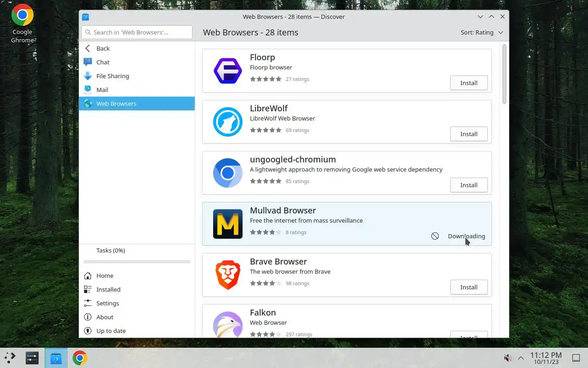Click the Settings sliders icon
Image resolution: width=588 pixels, height=368 pixels.
click(x=88, y=303)
